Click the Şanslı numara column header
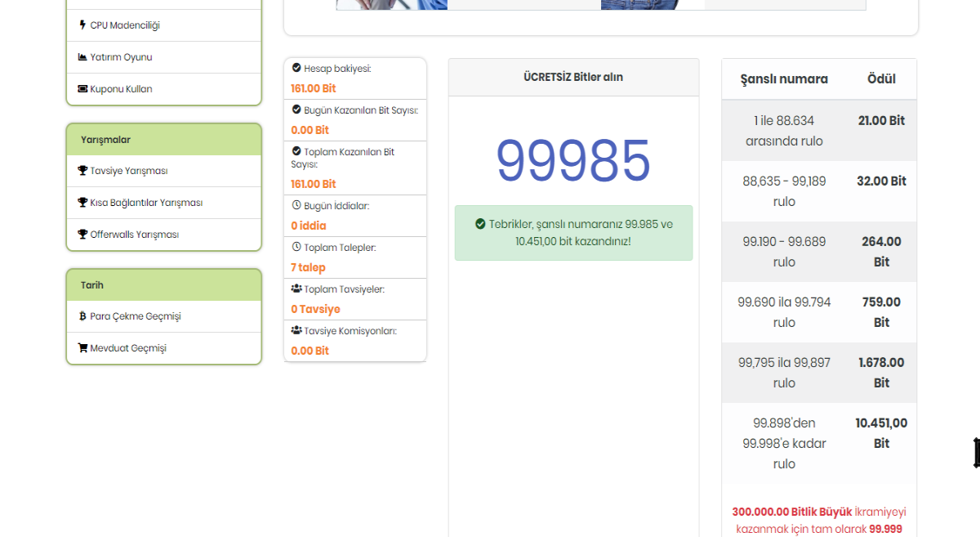The height and width of the screenshot is (537, 980). click(x=784, y=79)
